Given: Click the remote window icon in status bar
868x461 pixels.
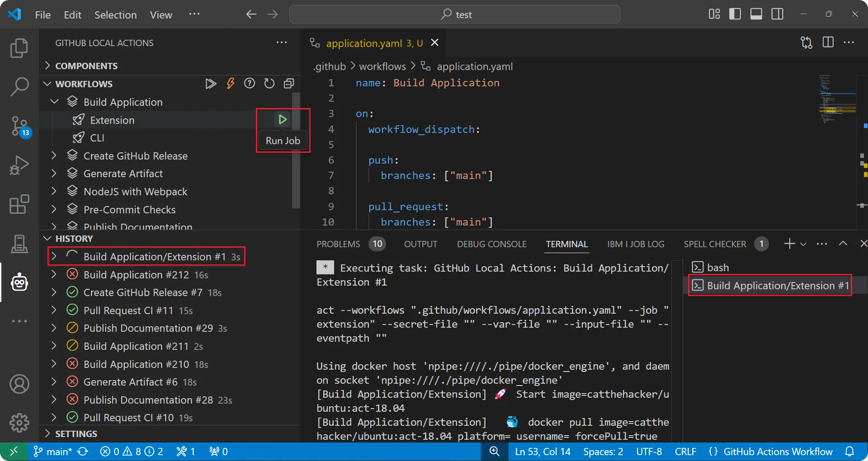Looking at the screenshot, I should (x=14, y=452).
